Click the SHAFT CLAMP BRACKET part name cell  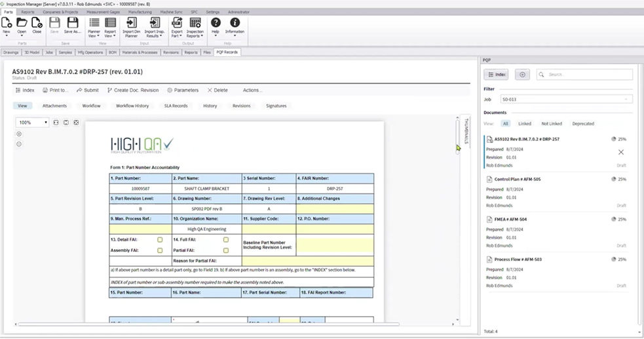coord(207,189)
